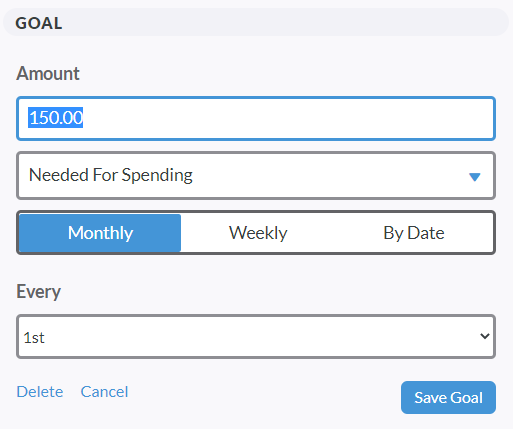Click the Cancel link
Viewport: 513px width, 429px height.
[104, 392]
